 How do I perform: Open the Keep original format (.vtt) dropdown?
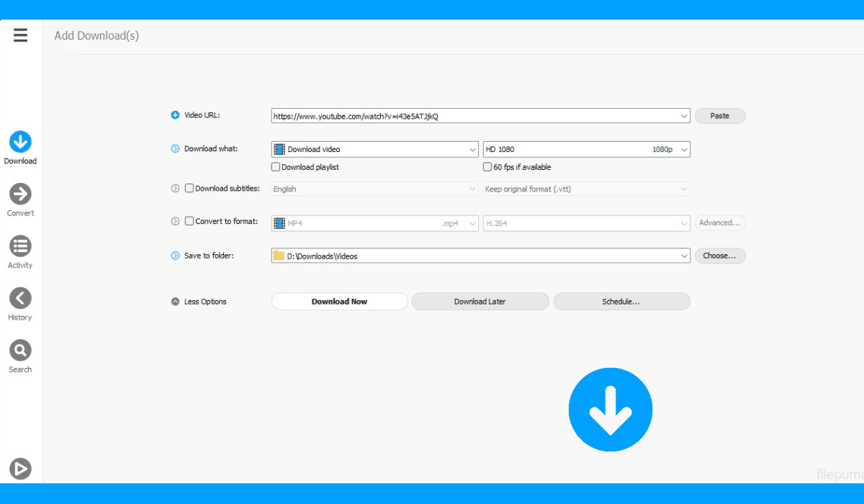pos(684,189)
